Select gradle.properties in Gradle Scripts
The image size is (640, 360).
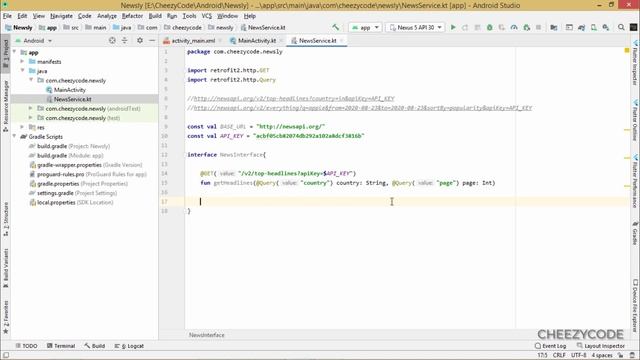pos(78,184)
